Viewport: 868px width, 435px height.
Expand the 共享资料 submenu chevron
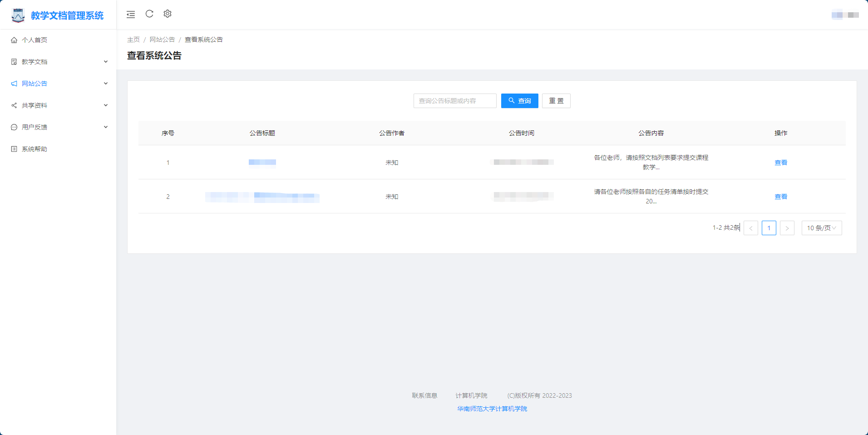tap(106, 105)
